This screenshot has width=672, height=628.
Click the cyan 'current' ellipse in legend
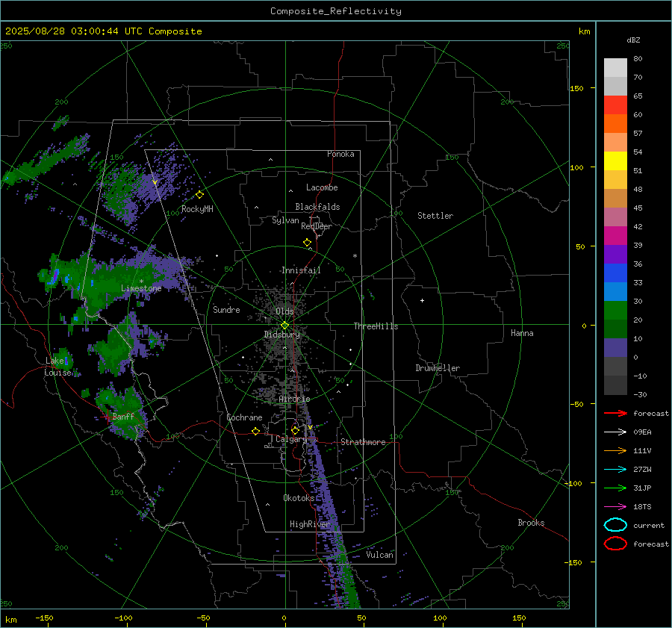pos(615,525)
